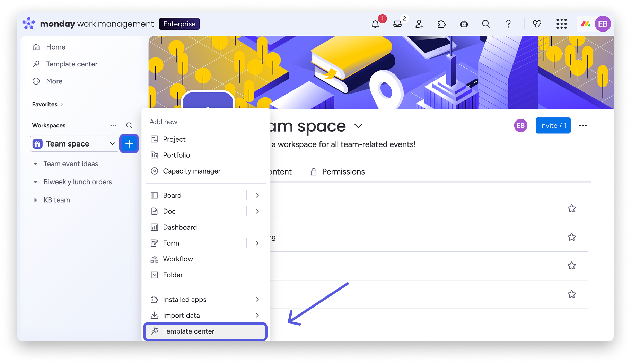
Task: Expand the KB team folder
Action: click(x=35, y=200)
